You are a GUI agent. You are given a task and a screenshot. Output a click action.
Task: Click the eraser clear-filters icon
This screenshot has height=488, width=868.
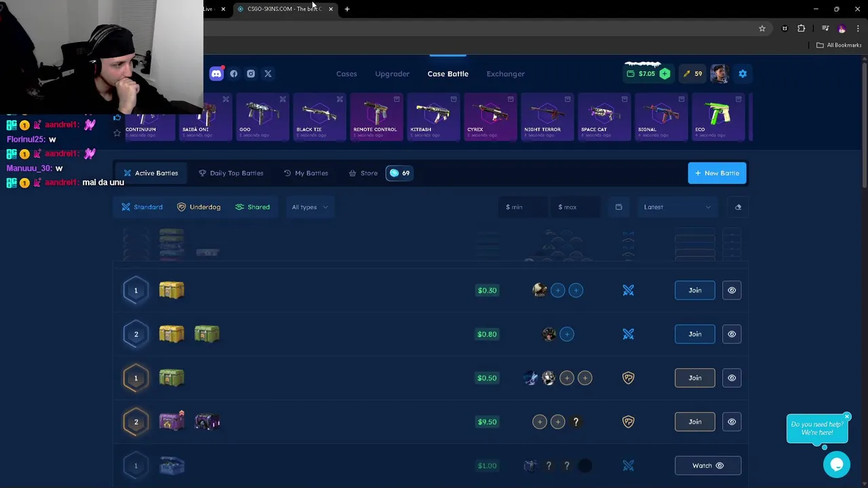738,207
